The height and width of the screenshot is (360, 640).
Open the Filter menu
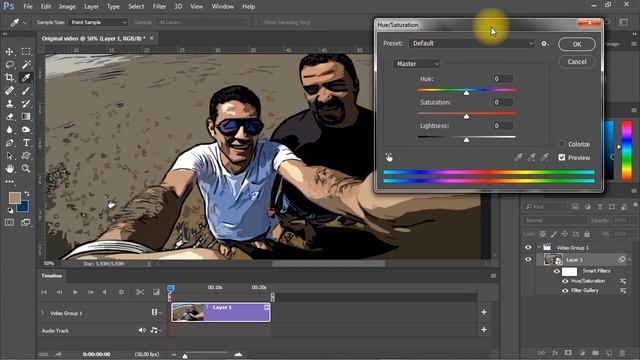point(159,7)
